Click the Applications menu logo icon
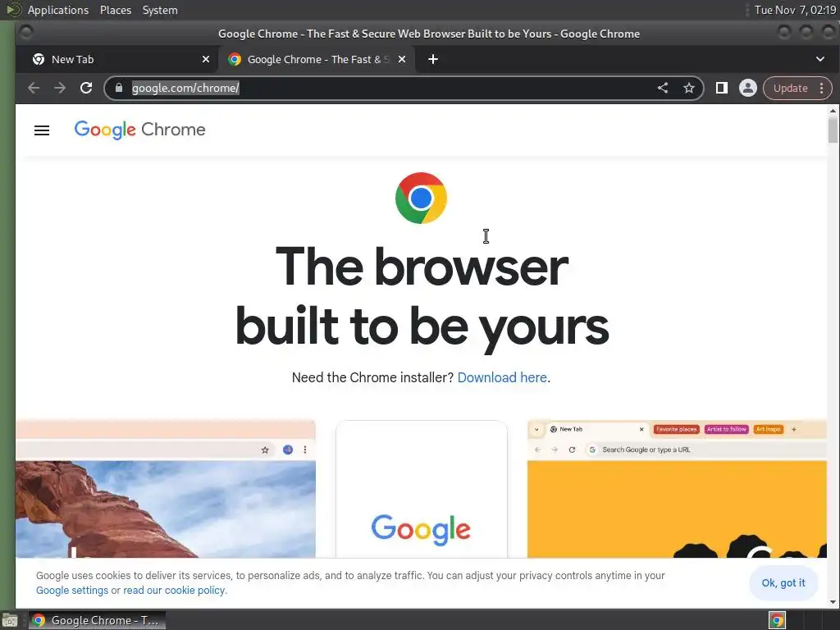The height and width of the screenshot is (630, 840). (13, 10)
